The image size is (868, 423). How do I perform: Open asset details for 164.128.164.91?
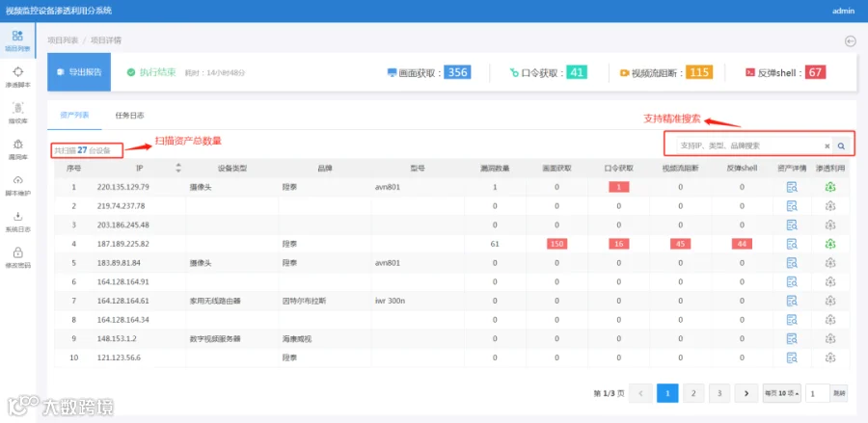792,282
